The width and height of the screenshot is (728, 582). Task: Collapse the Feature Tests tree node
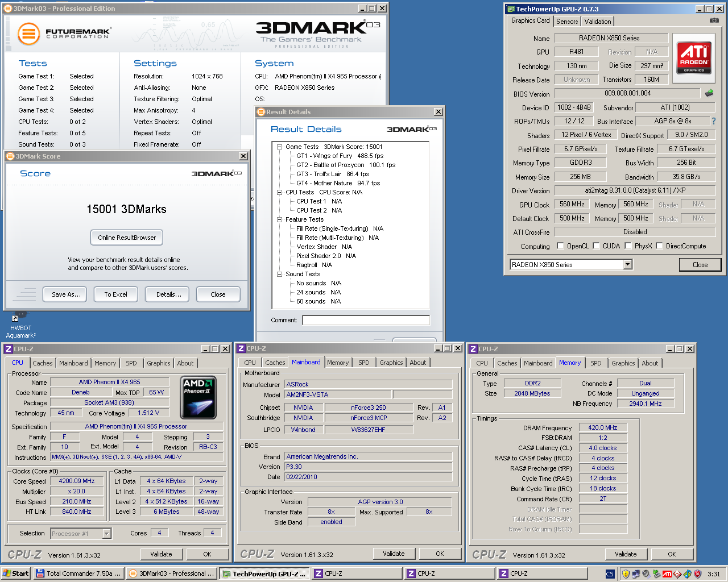[x=280, y=219]
